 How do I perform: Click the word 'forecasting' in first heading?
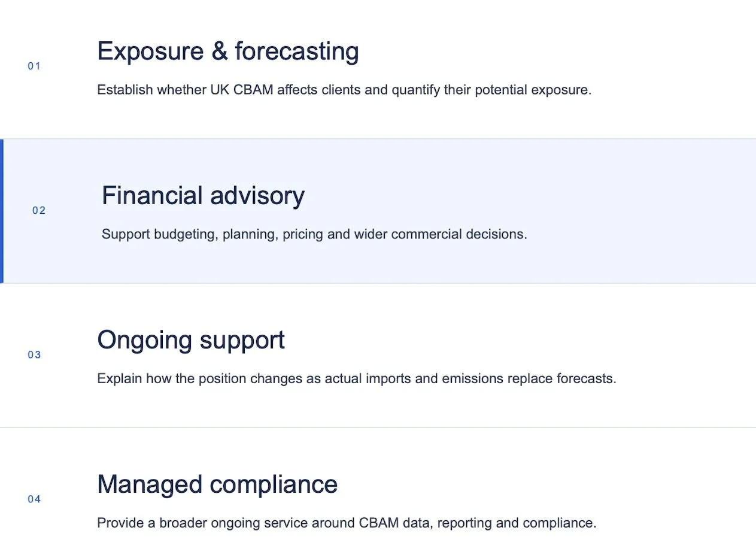[297, 51]
